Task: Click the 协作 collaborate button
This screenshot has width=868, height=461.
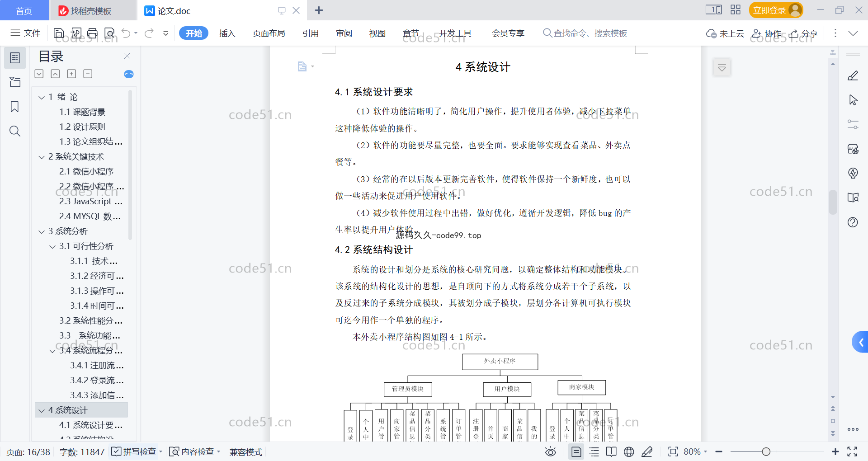Action: coord(767,33)
